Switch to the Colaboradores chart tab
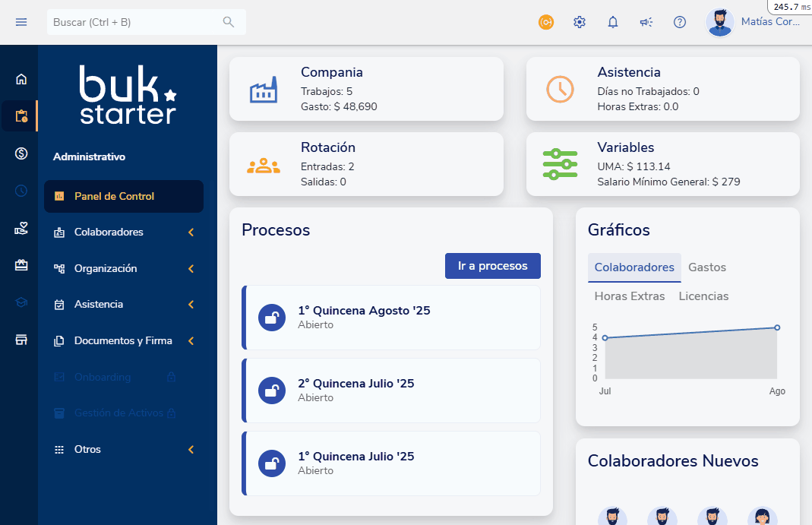The image size is (812, 525). pyautogui.click(x=634, y=267)
